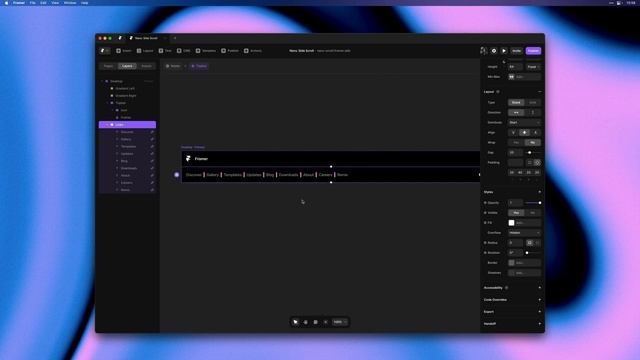Collapse the selected purple Links layer
Screen dimensions: 640x360
(x=107, y=124)
